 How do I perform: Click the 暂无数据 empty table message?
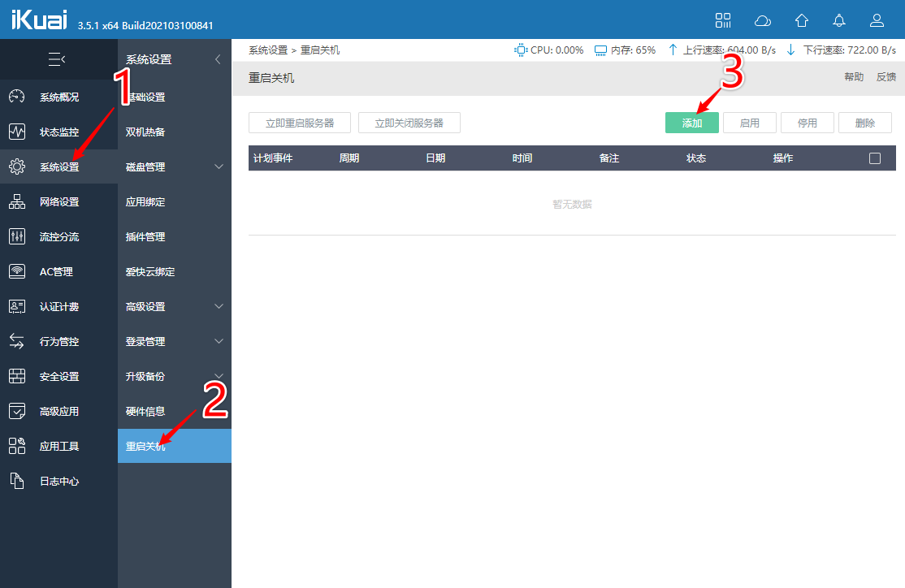[x=572, y=205]
